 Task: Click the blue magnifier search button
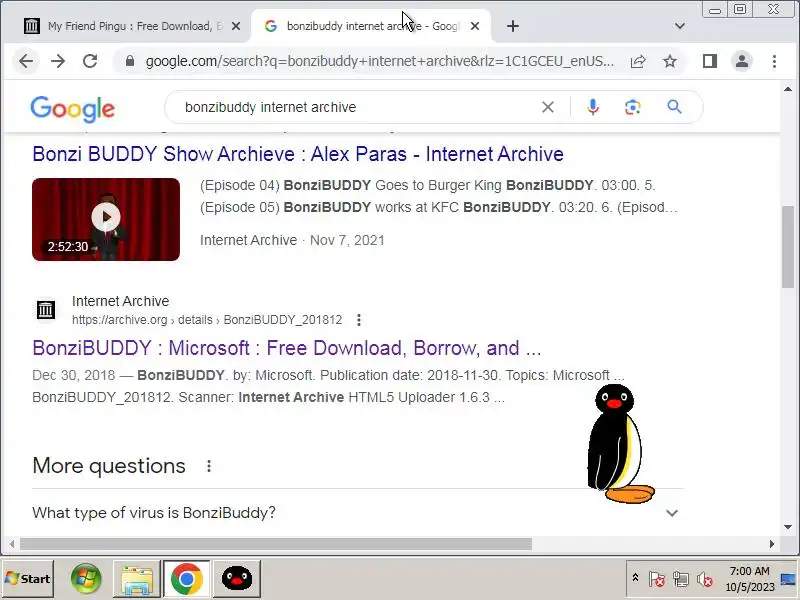(x=674, y=107)
